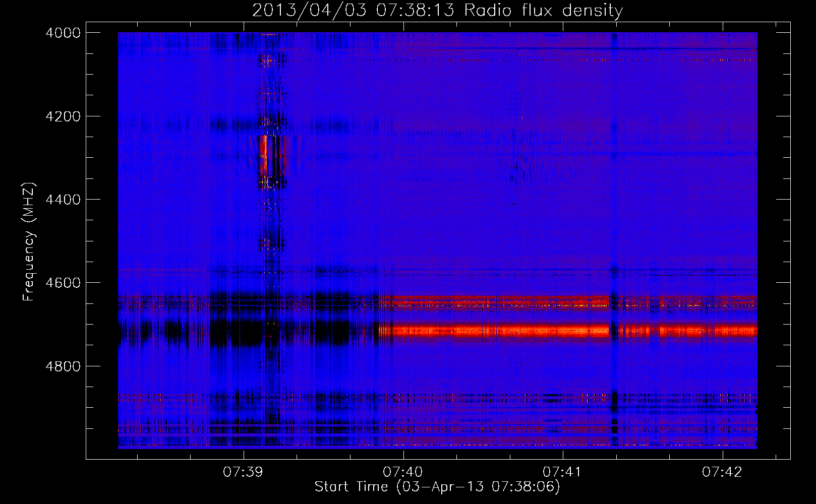Click the plot title '2013/04/03 07:38:13 Radio flux density'
The width and height of the screenshot is (816, 504).
pyautogui.click(x=437, y=11)
